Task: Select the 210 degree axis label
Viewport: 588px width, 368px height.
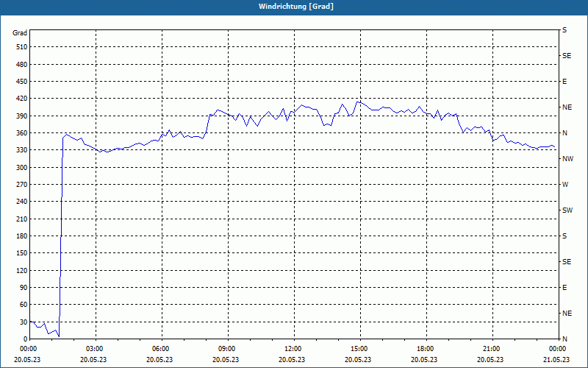Action: [x=22, y=219]
